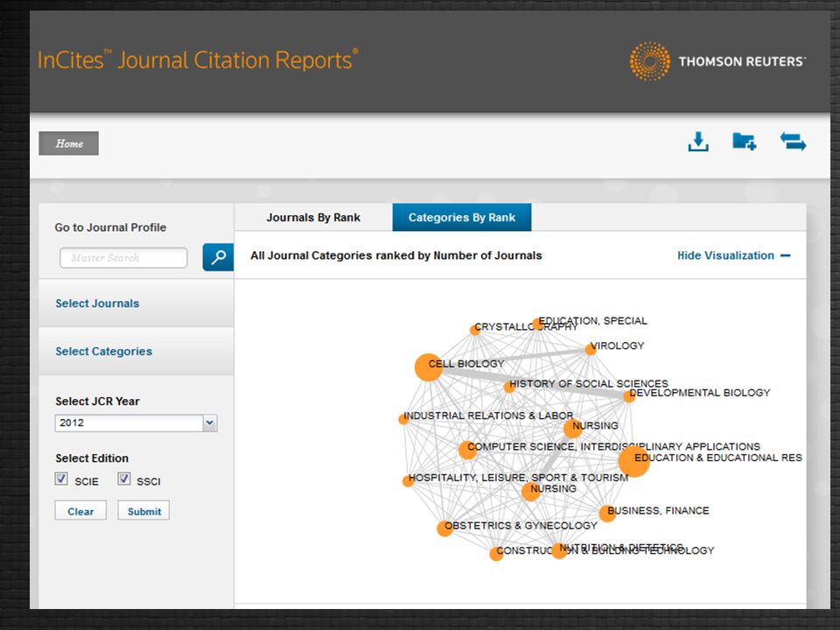
Task: Uncheck the SSCI edition checkbox
Action: [x=124, y=479]
